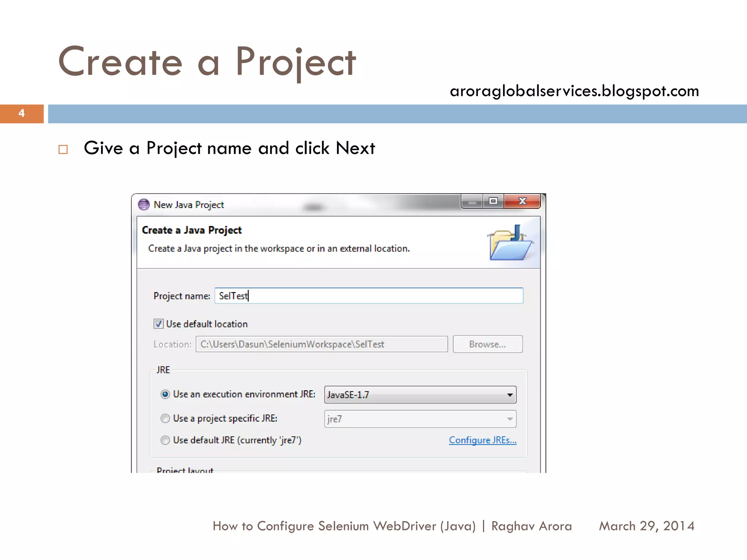The width and height of the screenshot is (747, 560).
Task: Close the New Java Project dialog
Action: pyautogui.click(x=522, y=201)
